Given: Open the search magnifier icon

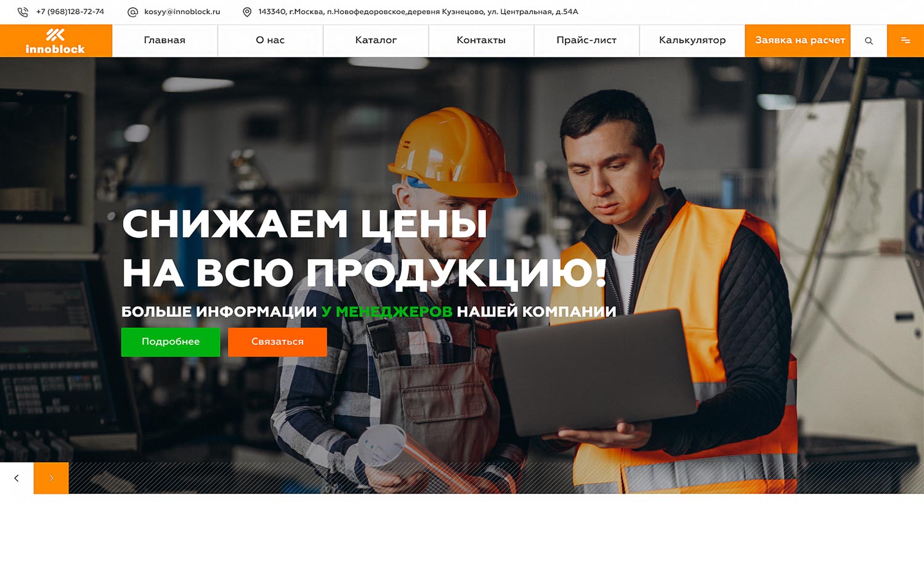Looking at the screenshot, I should (x=869, y=41).
